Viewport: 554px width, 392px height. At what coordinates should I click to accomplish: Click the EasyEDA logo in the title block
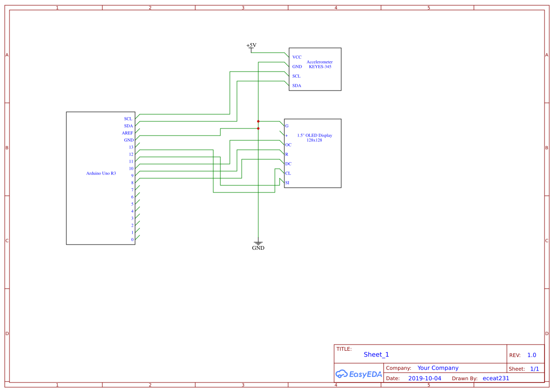(x=359, y=374)
